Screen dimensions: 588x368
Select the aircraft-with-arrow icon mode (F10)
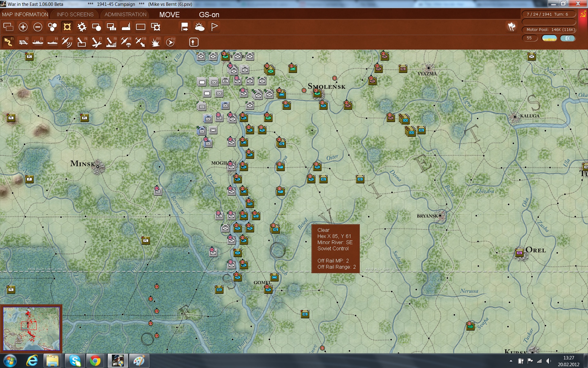(141, 42)
